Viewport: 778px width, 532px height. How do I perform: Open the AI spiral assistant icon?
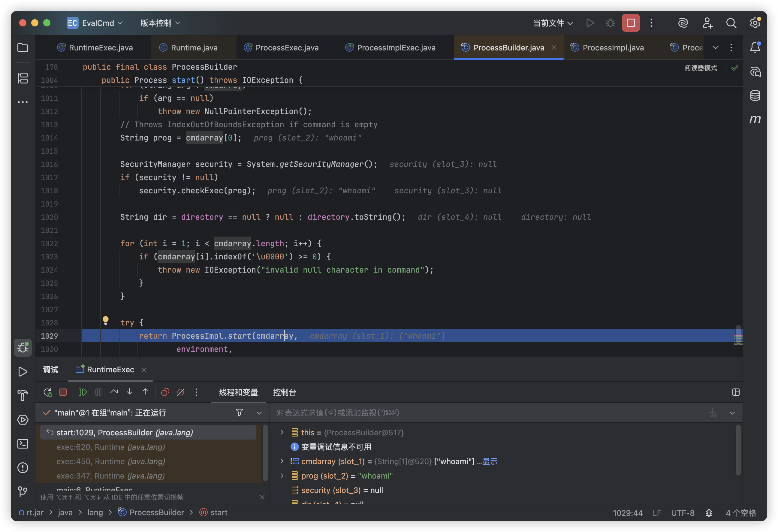point(683,23)
